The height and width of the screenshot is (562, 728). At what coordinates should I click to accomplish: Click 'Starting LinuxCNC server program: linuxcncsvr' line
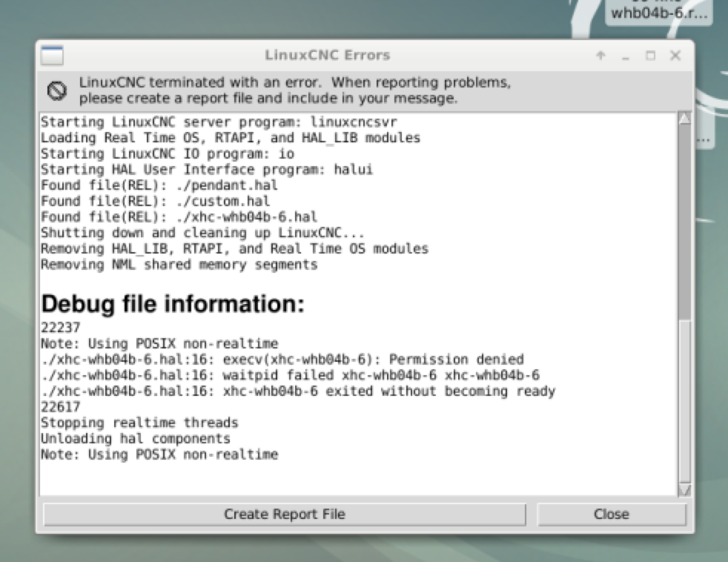click(x=219, y=122)
